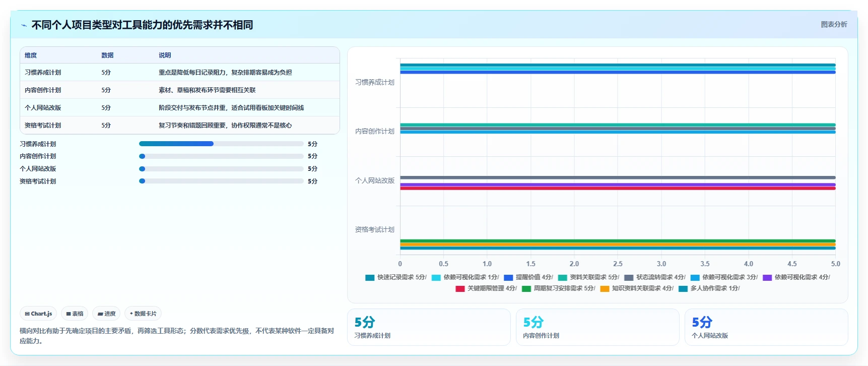Screen dimensions: 868x366
Task: Click the 说明 column header
Action: pos(165,55)
